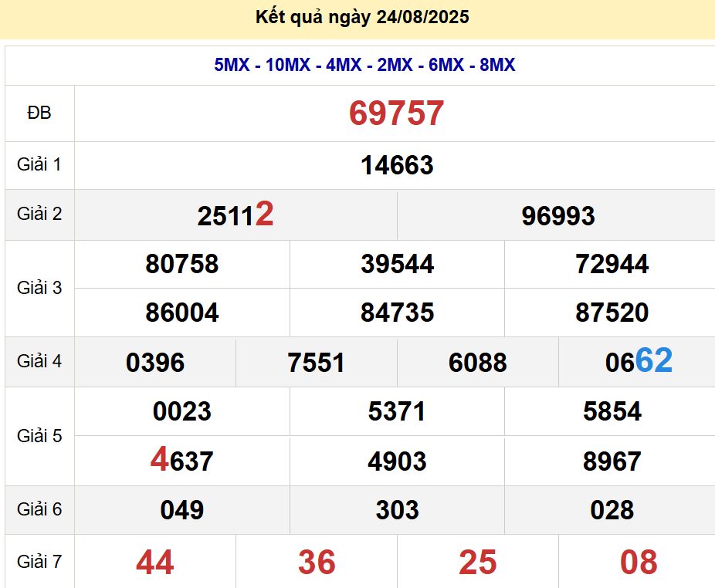Viewport: 715px width, 588px height.
Task: Click the highlighted number 0662 in Giải 4
Action: pyautogui.click(x=636, y=362)
